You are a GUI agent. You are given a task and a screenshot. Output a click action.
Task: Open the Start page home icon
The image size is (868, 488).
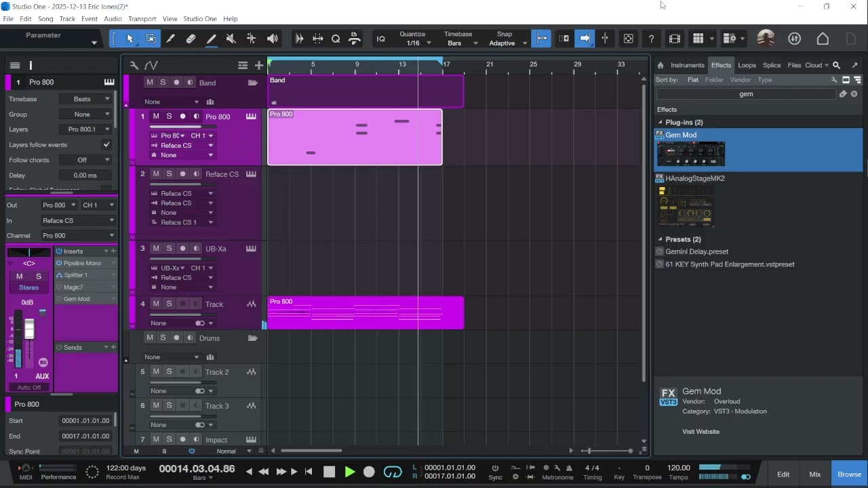tap(823, 39)
